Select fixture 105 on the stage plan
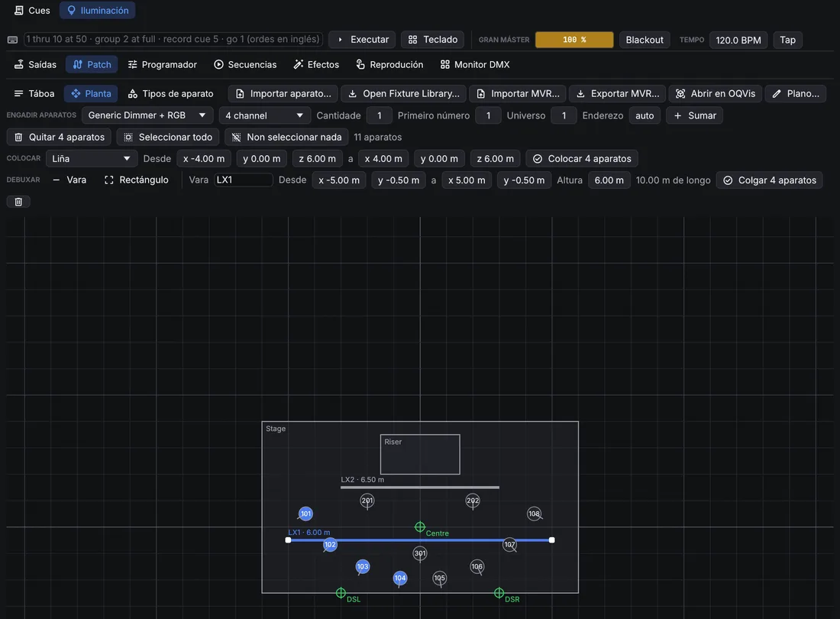 (439, 578)
